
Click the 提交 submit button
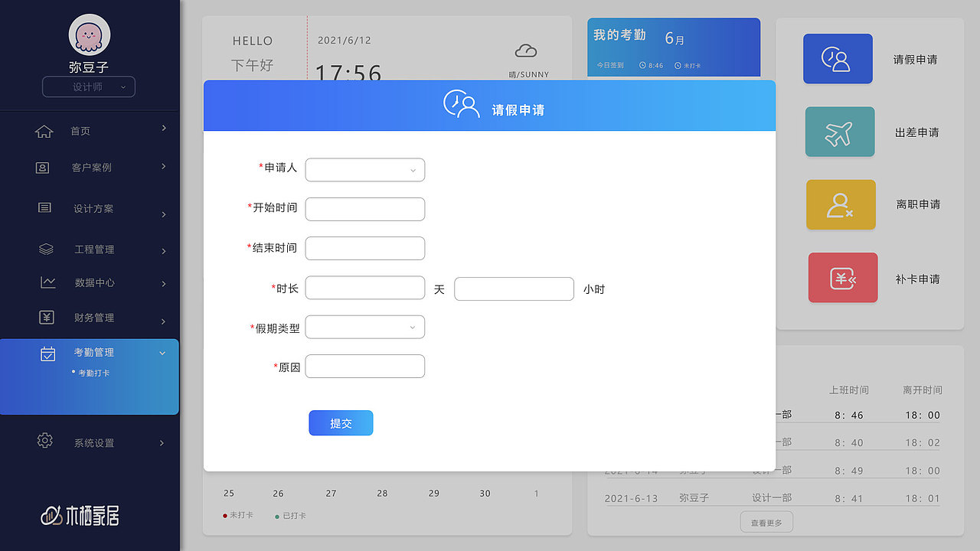tap(341, 422)
